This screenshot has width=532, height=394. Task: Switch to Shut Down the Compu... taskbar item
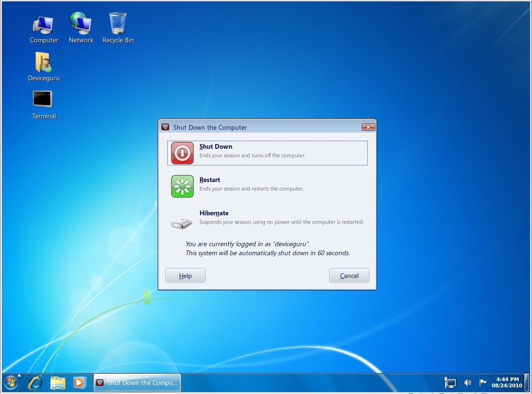pyautogui.click(x=137, y=383)
